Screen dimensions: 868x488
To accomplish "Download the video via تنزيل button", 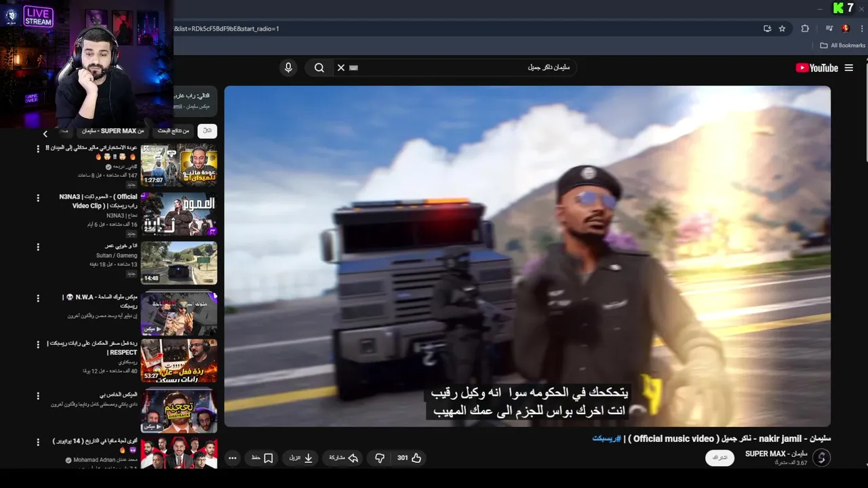I will pyautogui.click(x=301, y=458).
